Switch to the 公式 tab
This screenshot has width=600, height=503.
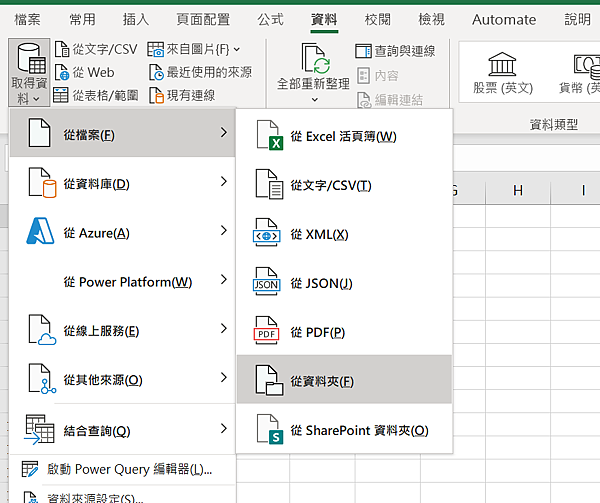click(x=271, y=20)
